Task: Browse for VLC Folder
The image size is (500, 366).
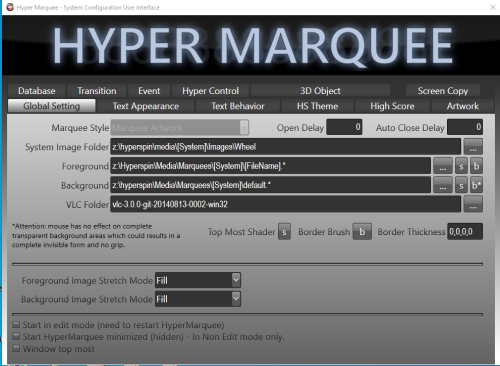Action: [473, 204]
